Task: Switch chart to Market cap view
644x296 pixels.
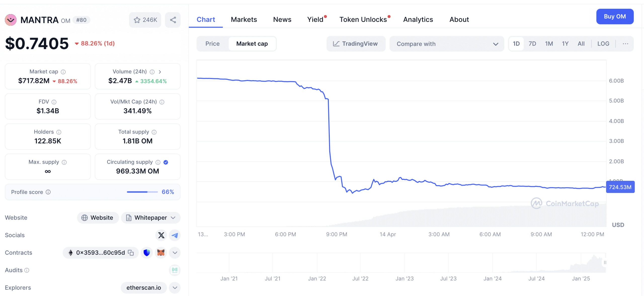Action: pos(252,44)
